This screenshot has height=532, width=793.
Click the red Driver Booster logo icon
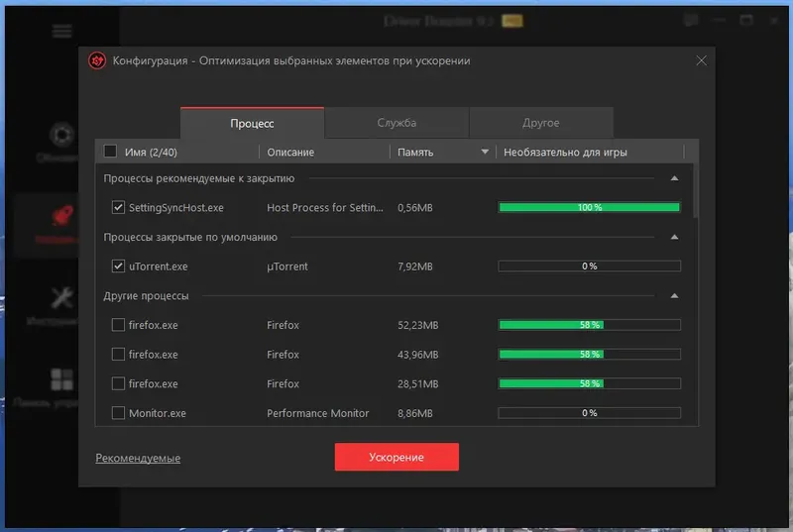(x=97, y=61)
